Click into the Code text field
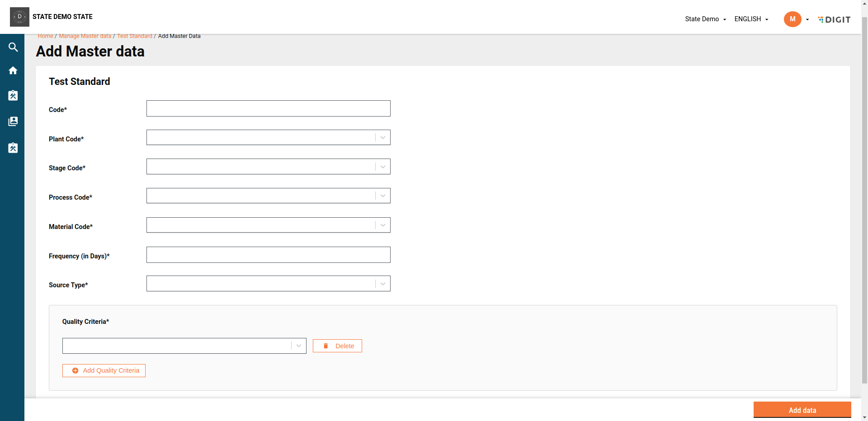 click(268, 108)
